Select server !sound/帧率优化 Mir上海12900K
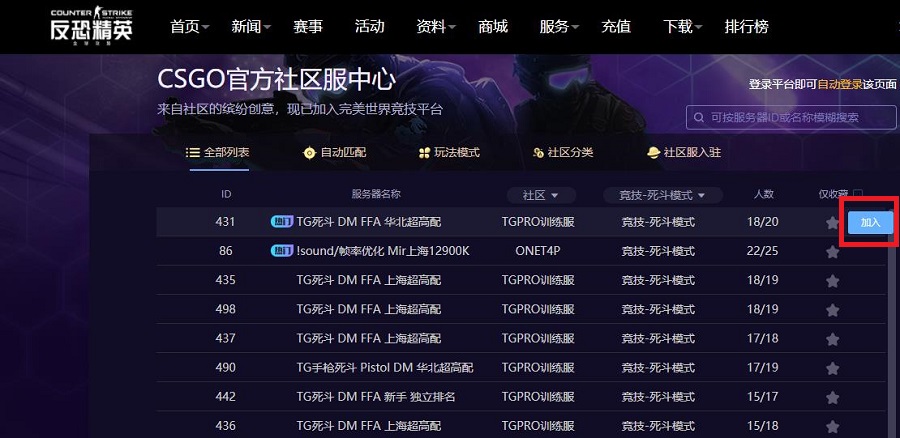 (x=383, y=251)
